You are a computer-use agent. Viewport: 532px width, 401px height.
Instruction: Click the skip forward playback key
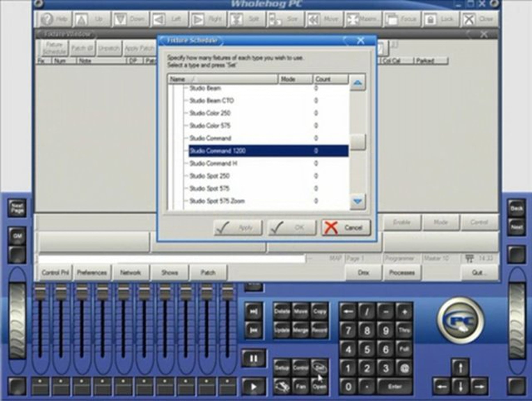point(253,312)
